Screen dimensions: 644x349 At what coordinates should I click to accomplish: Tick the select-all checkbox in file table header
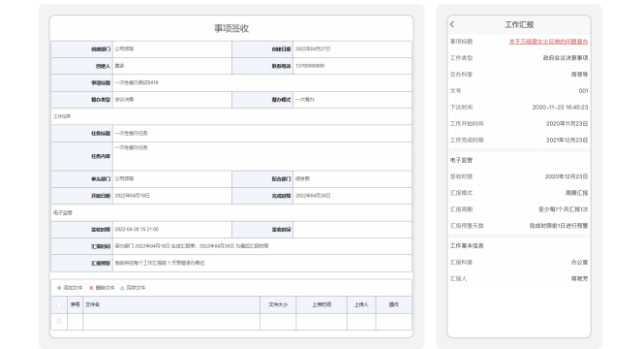(59, 304)
